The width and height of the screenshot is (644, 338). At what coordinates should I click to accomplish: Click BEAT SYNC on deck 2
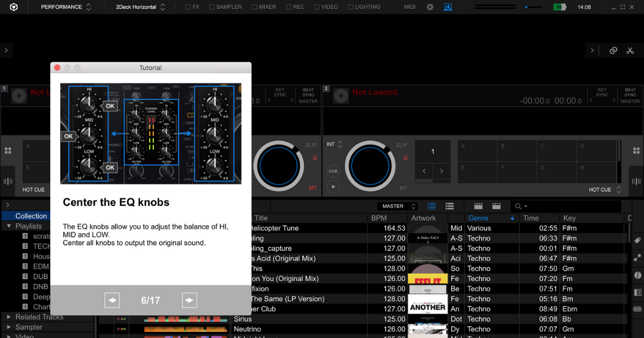click(x=630, y=92)
